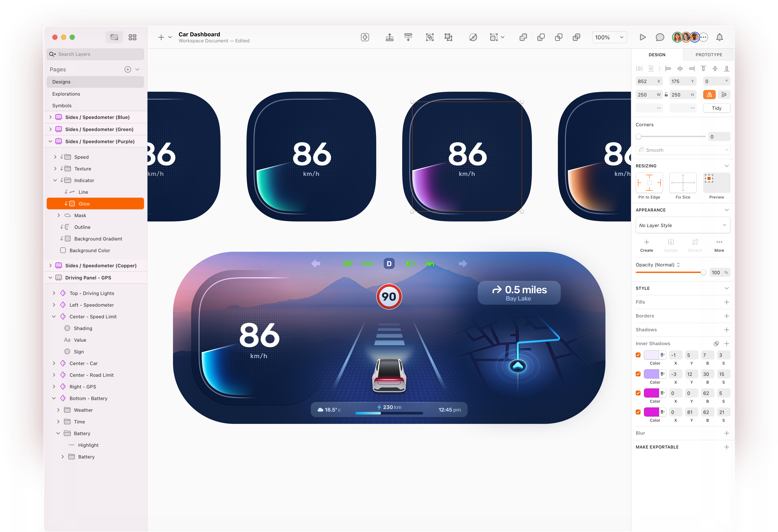Toggle the third inner shadow checkbox
778x532 pixels.
[638, 393]
